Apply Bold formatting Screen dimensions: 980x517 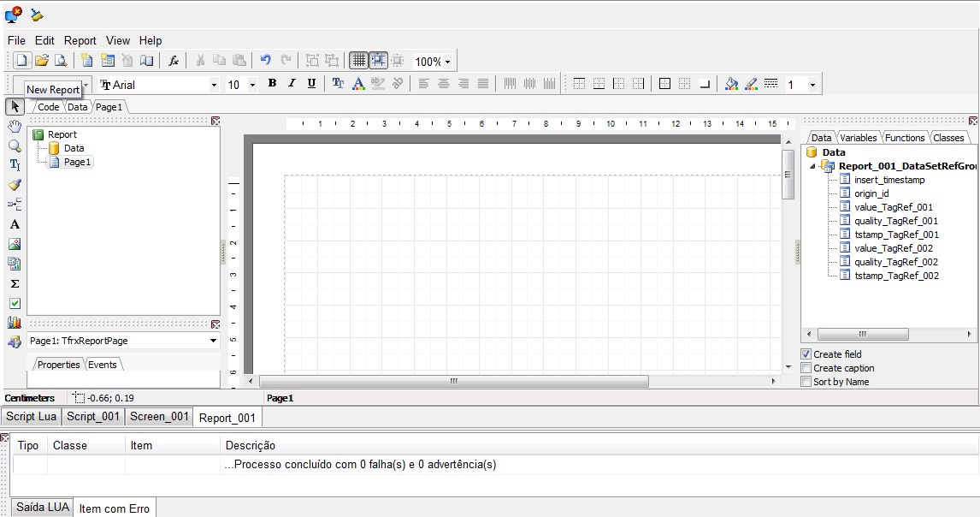pos(272,83)
